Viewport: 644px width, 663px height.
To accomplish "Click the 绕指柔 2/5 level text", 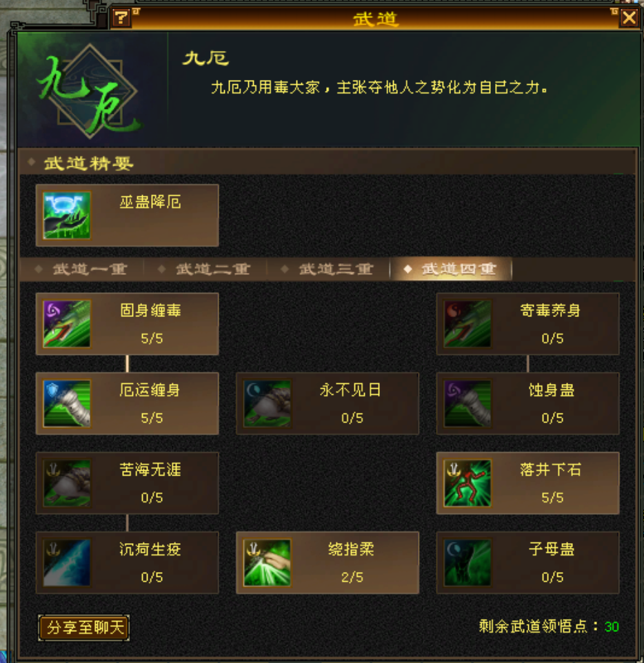I will (x=352, y=577).
